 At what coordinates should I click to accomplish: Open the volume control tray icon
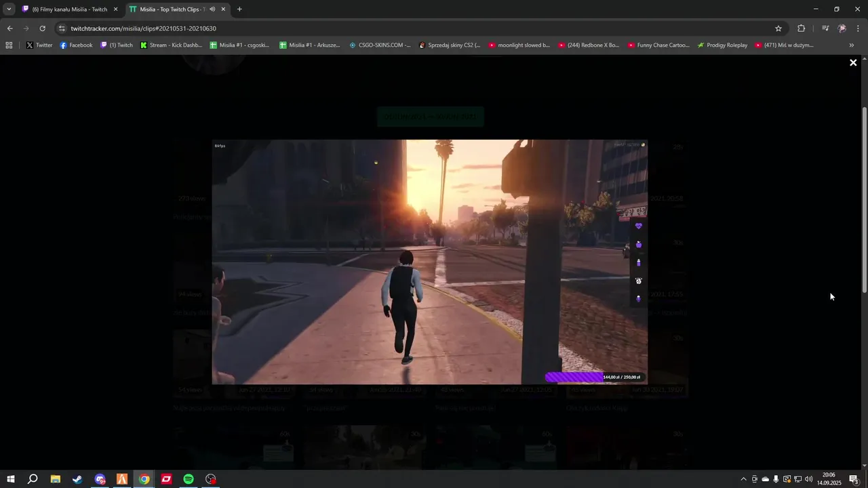pos(808,479)
